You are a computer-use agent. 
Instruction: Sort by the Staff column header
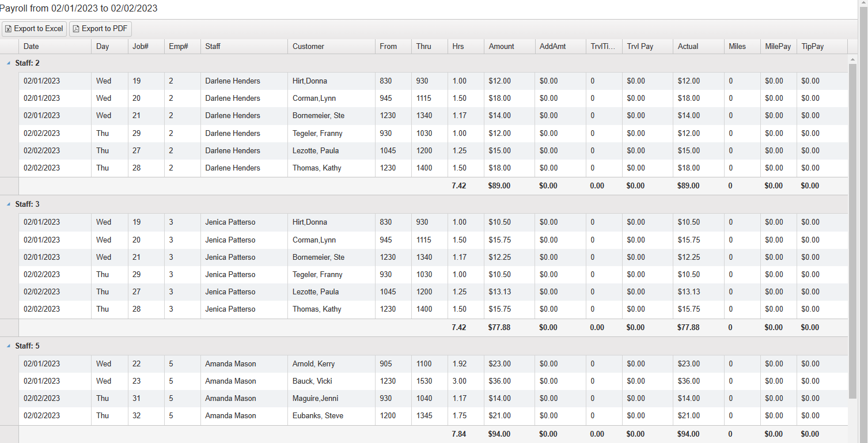[x=244, y=47]
